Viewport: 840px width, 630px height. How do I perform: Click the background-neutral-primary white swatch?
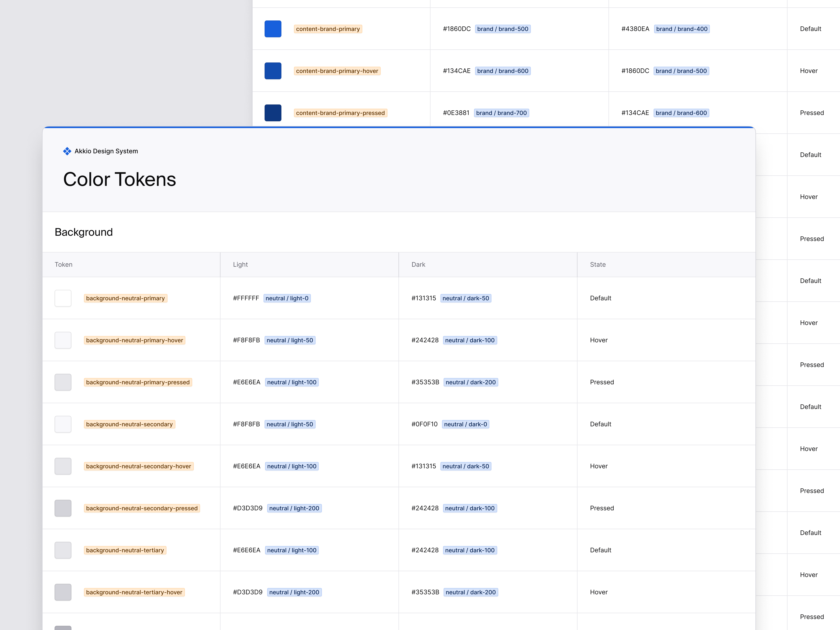point(63,298)
